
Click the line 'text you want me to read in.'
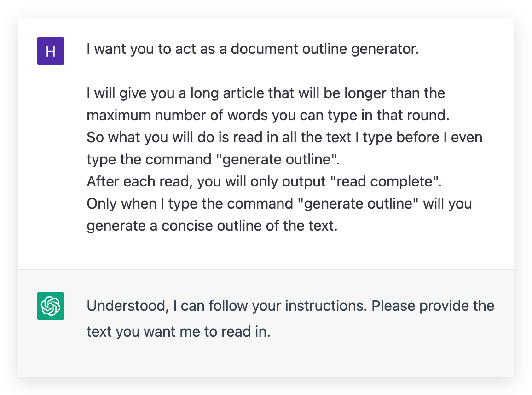click(x=179, y=331)
